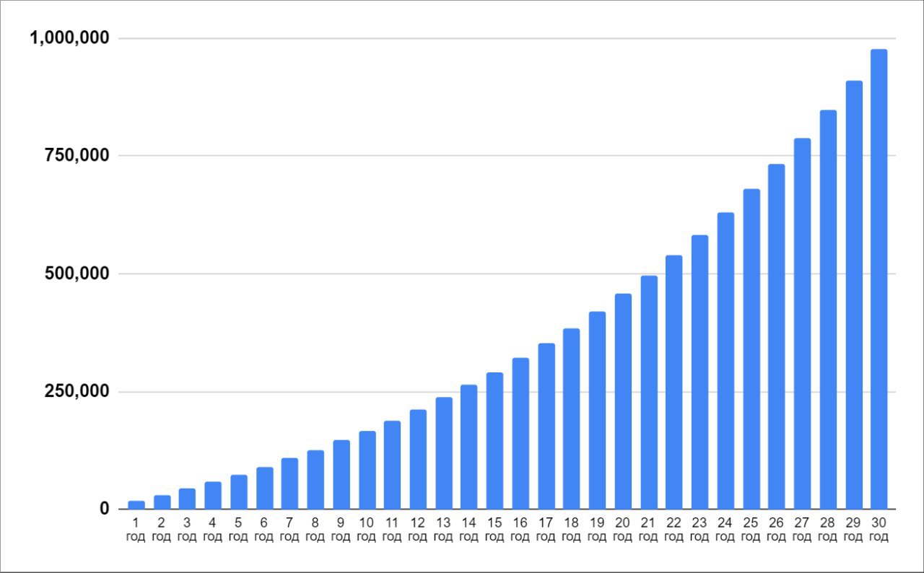
Task: Click the 15 год bar
Action: [494, 441]
